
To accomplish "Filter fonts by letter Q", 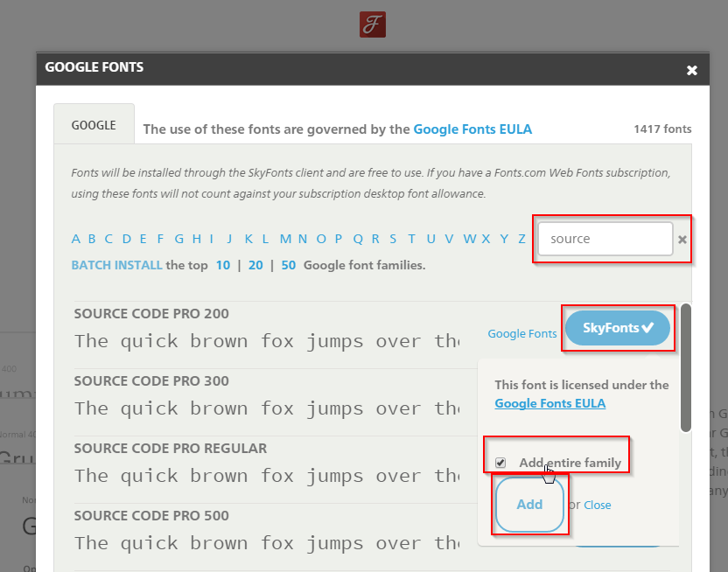I will 358,239.
